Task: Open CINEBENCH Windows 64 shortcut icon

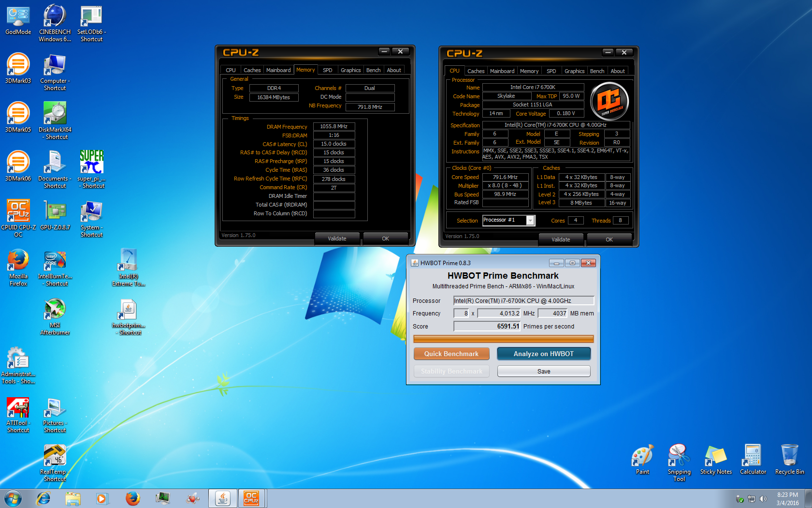Action: [55, 23]
